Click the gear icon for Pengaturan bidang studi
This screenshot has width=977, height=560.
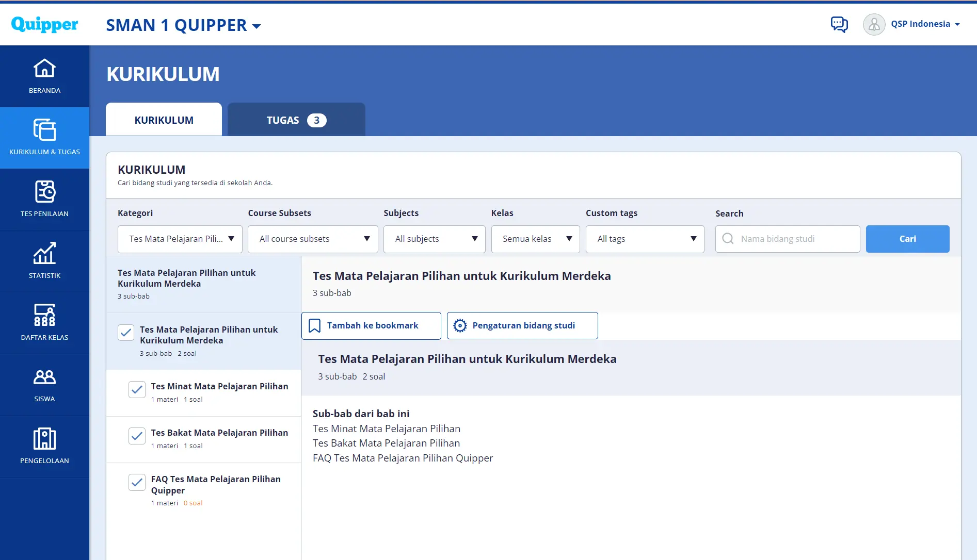point(460,326)
